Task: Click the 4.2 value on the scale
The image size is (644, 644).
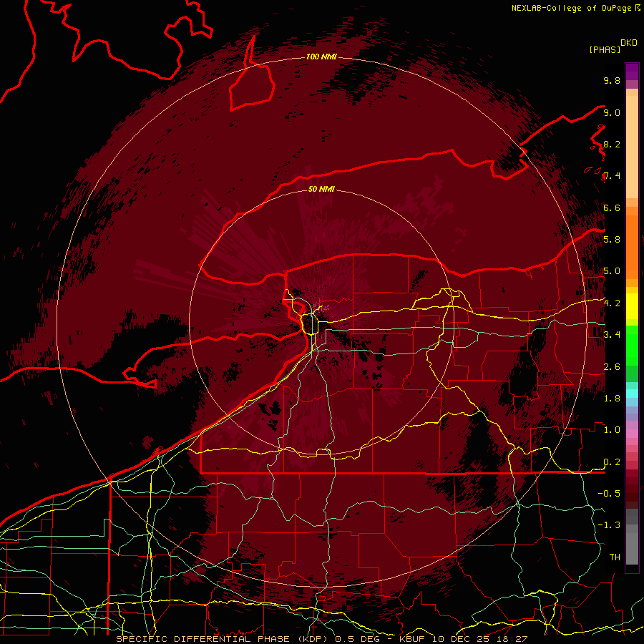Action: coord(612,303)
